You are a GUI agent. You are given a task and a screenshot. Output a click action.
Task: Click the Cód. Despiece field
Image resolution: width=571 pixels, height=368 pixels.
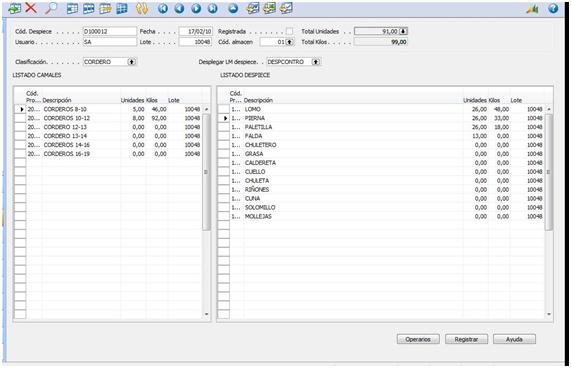[x=110, y=31]
